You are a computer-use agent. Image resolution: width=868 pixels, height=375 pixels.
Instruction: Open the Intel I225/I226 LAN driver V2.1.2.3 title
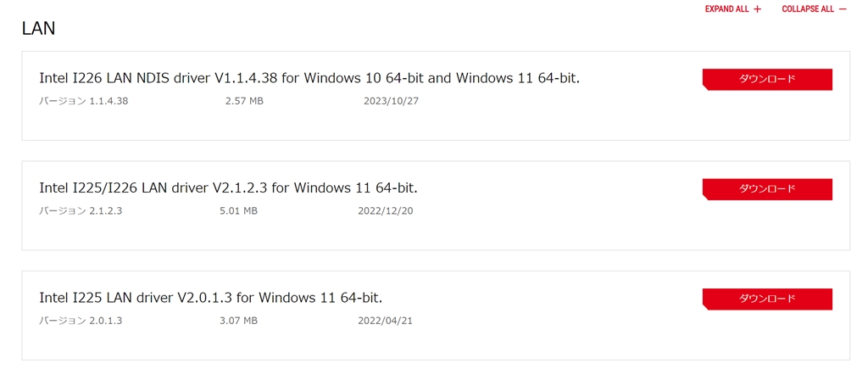(228, 187)
